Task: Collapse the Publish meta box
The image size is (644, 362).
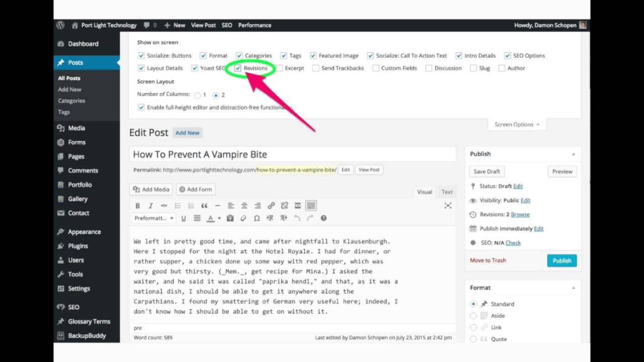Action: pyautogui.click(x=572, y=154)
